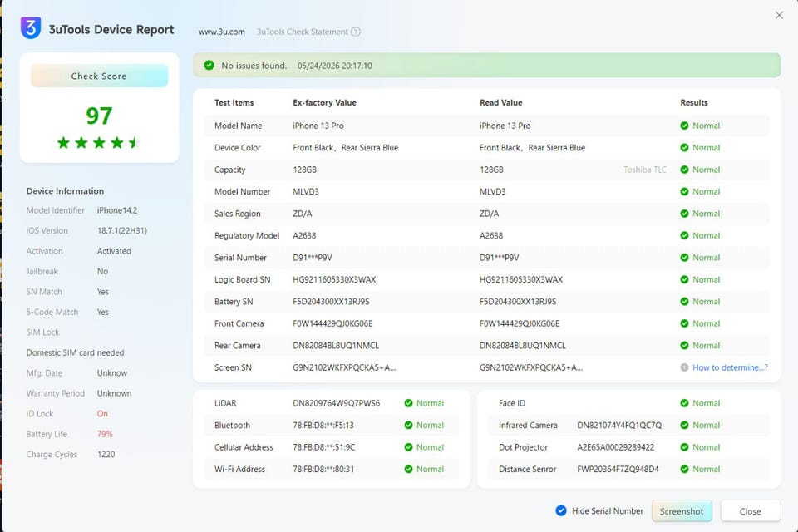This screenshot has width=798, height=532.
Task: Click the green check icon in Model Number row
Action: click(684, 192)
